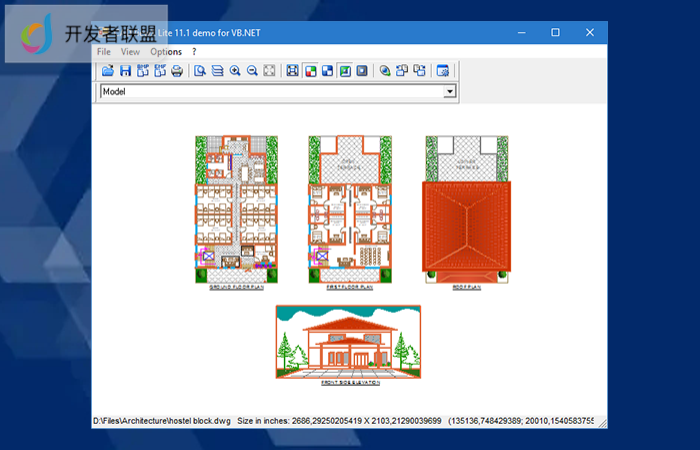Toggle the blue-white black-and-white mode button
Viewport: 700px width, 450px height.
click(x=327, y=71)
